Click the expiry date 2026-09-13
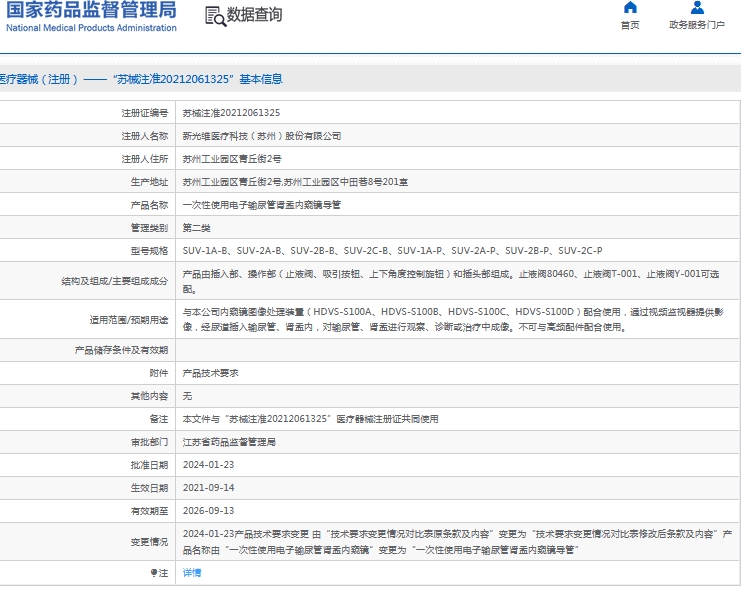741x589 pixels. pyautogui.click(x=208, y=511)
